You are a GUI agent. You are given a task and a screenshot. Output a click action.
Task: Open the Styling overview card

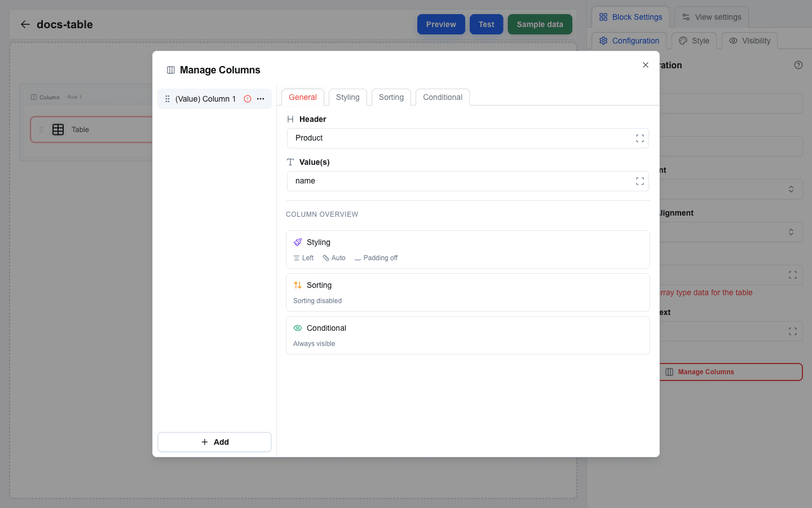[467, 249]
